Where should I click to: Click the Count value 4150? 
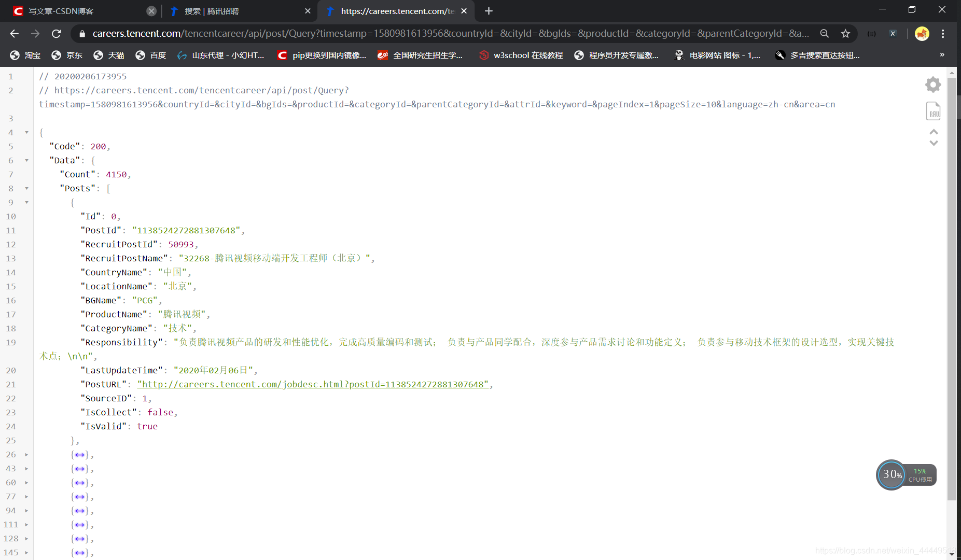pyautogui.click(x=116, y=174)
